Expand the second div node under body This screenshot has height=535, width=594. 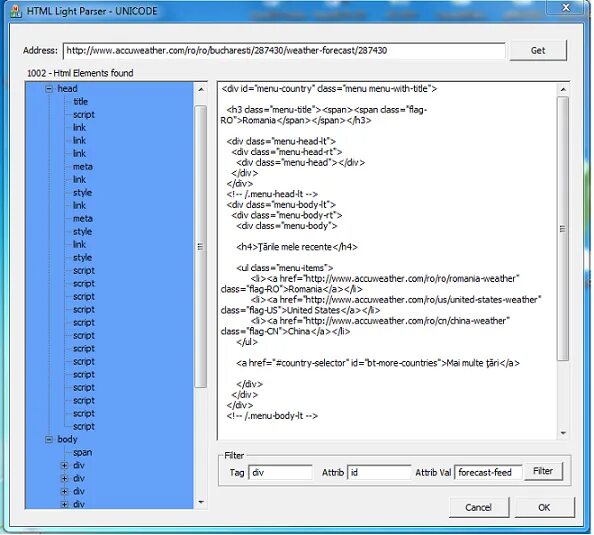click(64, 479)
